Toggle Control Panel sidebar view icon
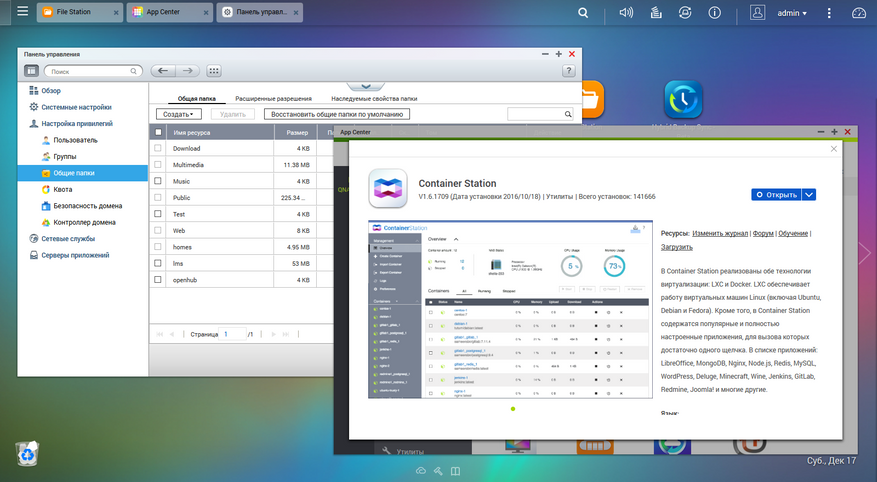Viewport: 877px width, 482px height. 31,70
